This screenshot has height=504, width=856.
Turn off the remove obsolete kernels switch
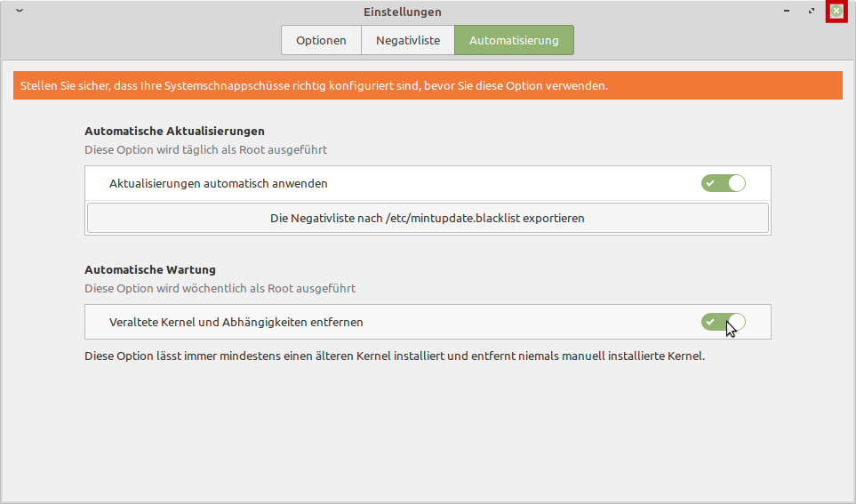point(723,322)
